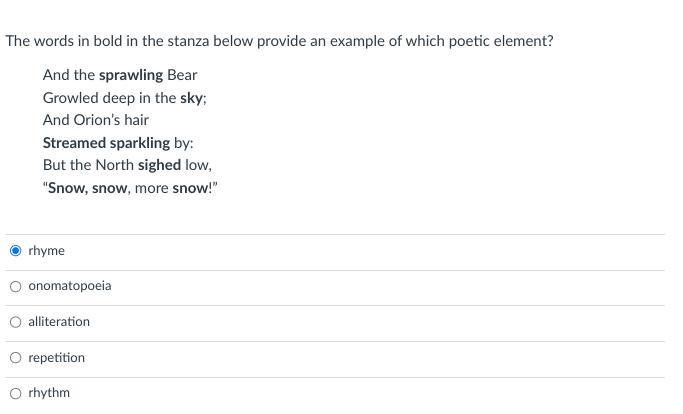Click the line And Orion's hair

point(96,120)
